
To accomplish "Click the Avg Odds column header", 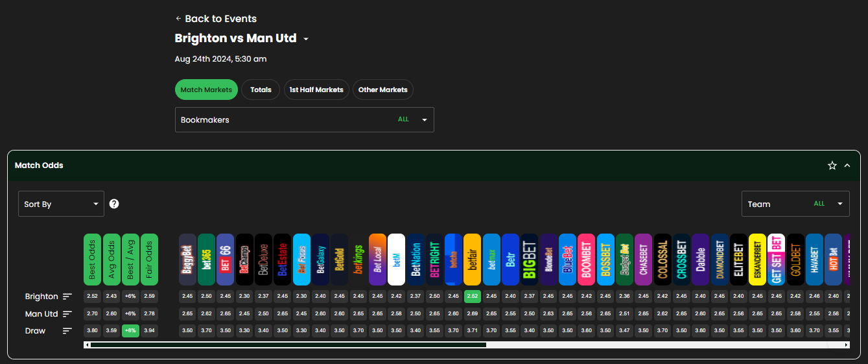I will click(111, 260).
